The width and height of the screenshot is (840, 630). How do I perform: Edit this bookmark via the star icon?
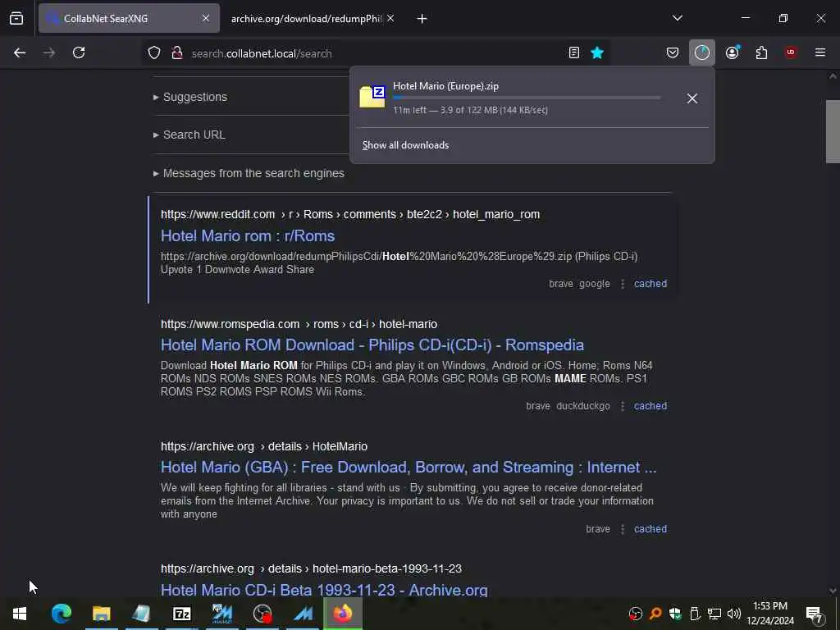point(597,52)
